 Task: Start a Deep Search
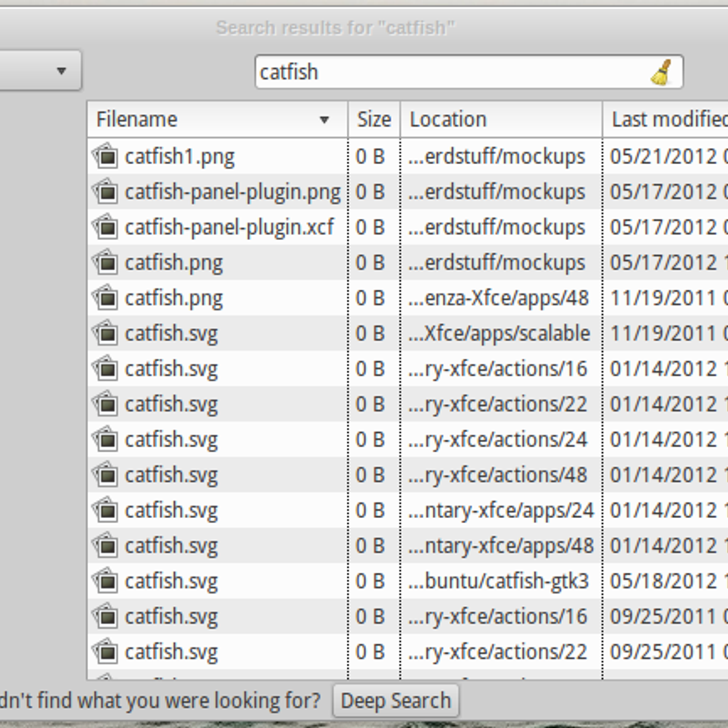[x=396, y=701]
